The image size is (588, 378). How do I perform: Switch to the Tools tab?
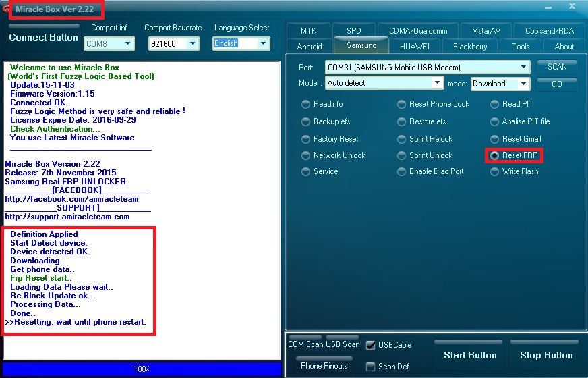pos(521,47)
